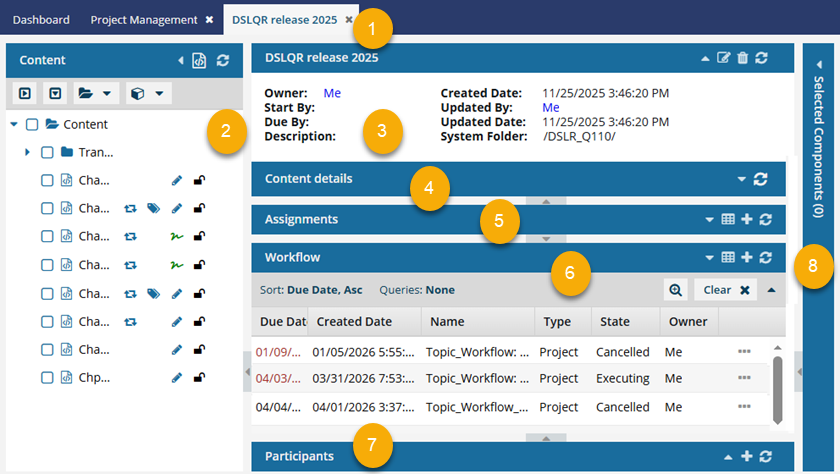Refresh the Content panel on the left
The image size is (840, 474).
[x=223, y=61]
